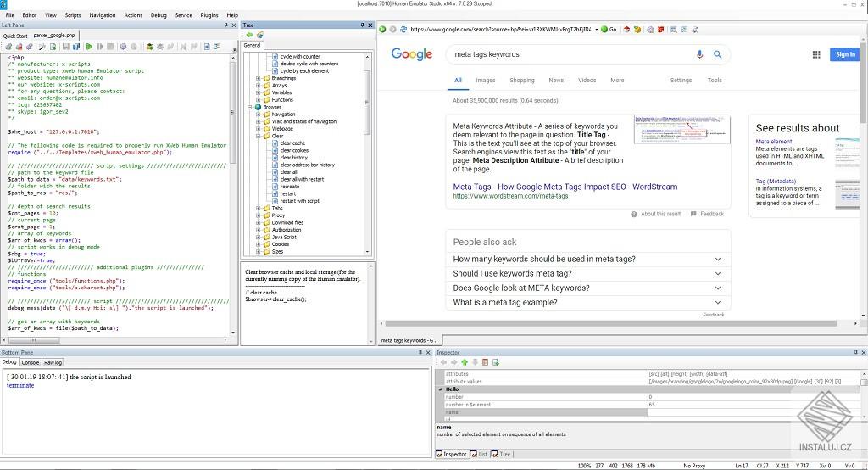Expand the Proxy folder in the tree

(x=258, y=215)
